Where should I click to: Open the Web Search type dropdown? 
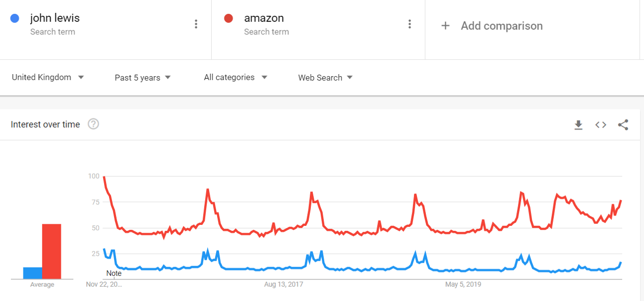tap(325, 78)
